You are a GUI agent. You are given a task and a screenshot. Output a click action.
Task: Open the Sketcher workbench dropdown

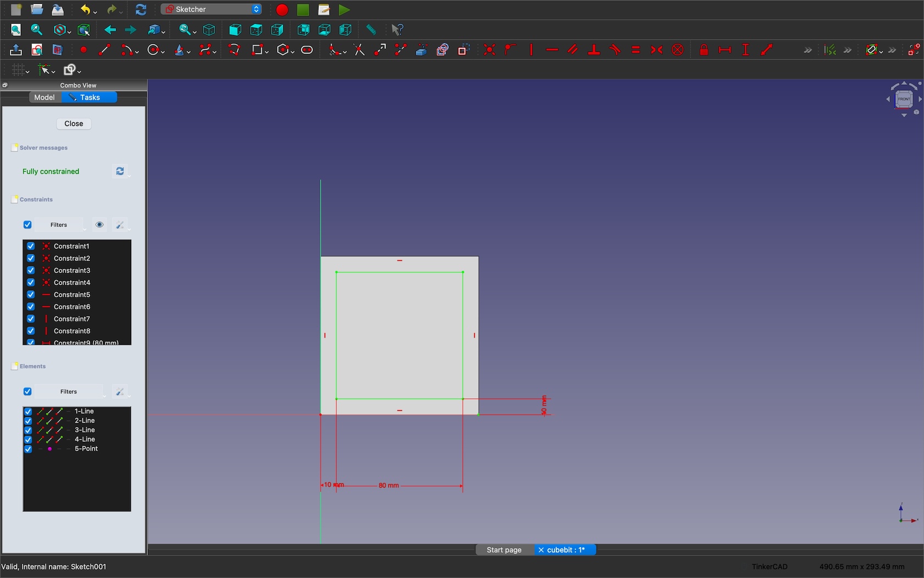[x=211, y=9]
